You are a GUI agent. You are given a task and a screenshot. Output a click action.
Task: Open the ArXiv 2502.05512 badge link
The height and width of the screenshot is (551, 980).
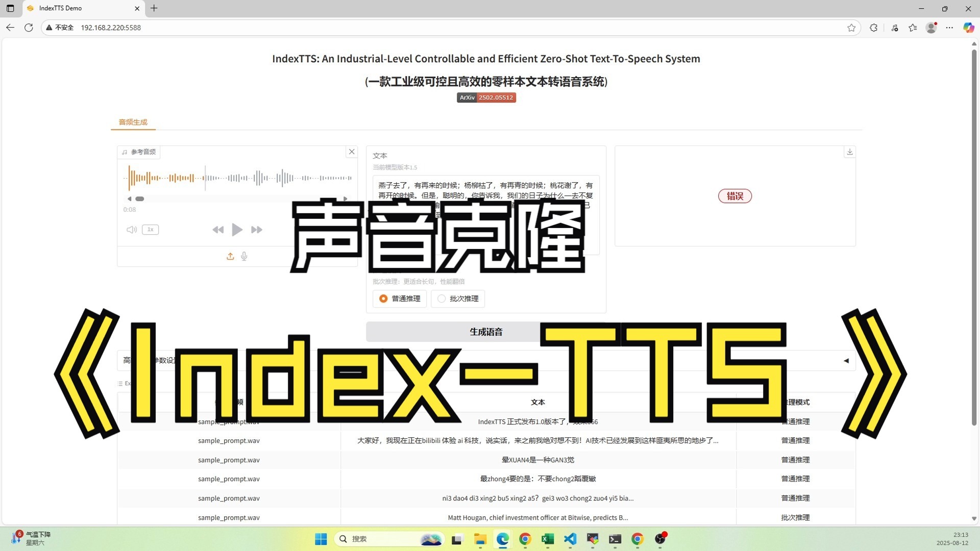point(486,97)
